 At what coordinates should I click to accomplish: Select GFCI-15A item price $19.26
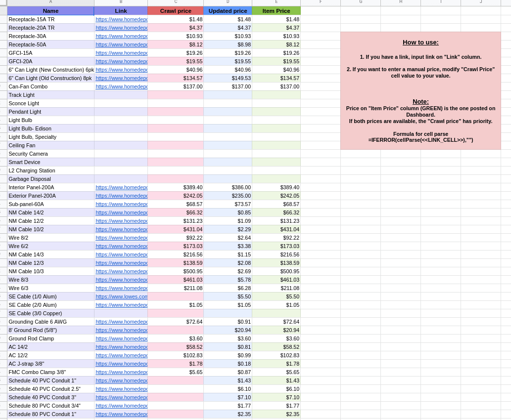tap(277, 53)
